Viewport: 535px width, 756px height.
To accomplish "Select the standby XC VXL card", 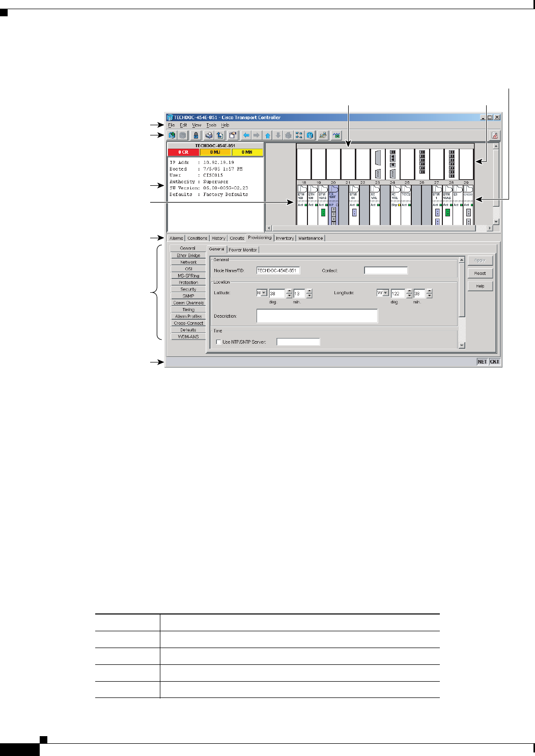I will [395, 205].
